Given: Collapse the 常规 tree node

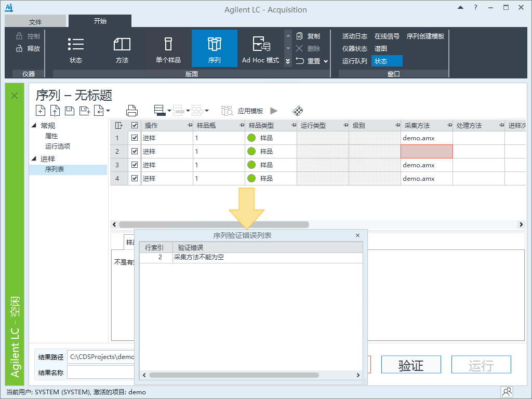Looking at the screenshot, I should click(34, 126).
